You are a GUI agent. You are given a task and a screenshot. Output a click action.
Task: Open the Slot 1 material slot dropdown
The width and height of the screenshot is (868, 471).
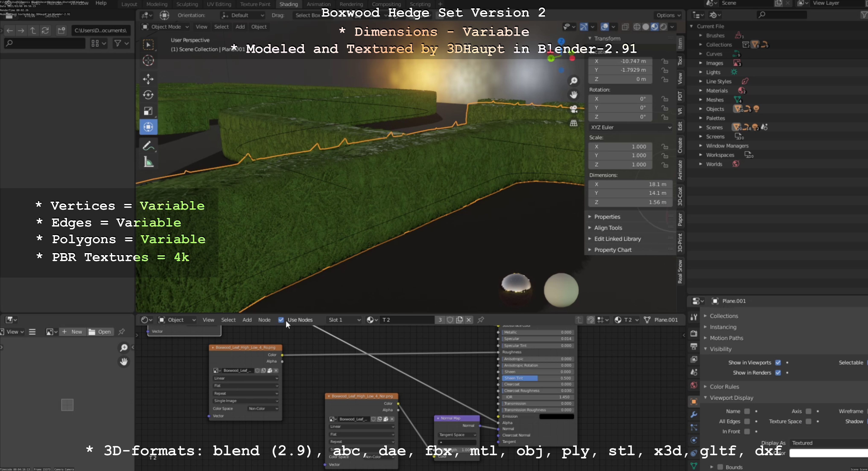[x=344, y=320]
